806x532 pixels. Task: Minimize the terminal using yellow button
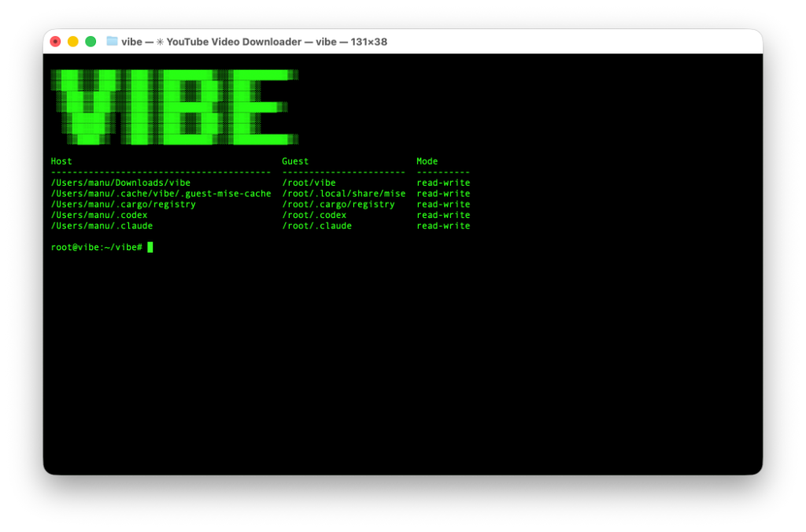coord(73,42)
